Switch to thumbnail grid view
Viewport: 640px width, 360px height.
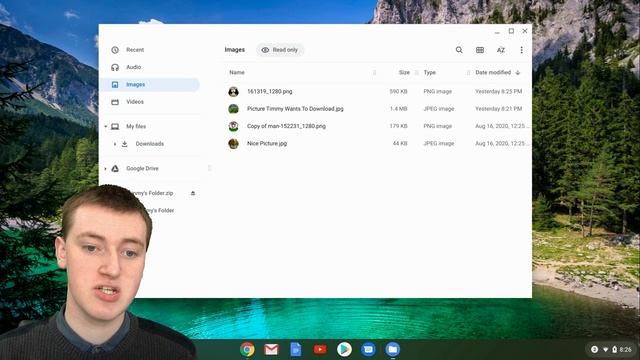tap(480, 50)
